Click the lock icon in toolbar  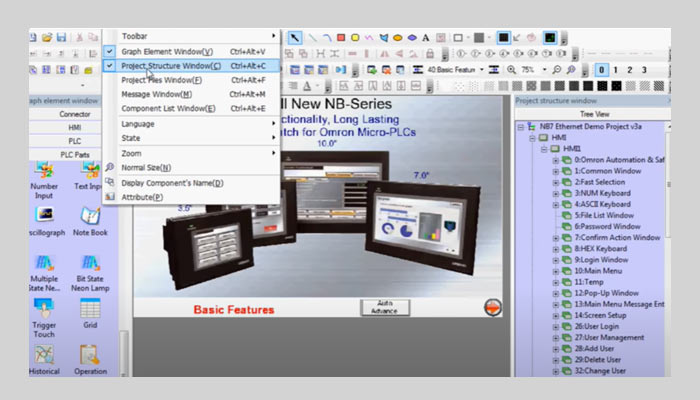pos(430,54)
